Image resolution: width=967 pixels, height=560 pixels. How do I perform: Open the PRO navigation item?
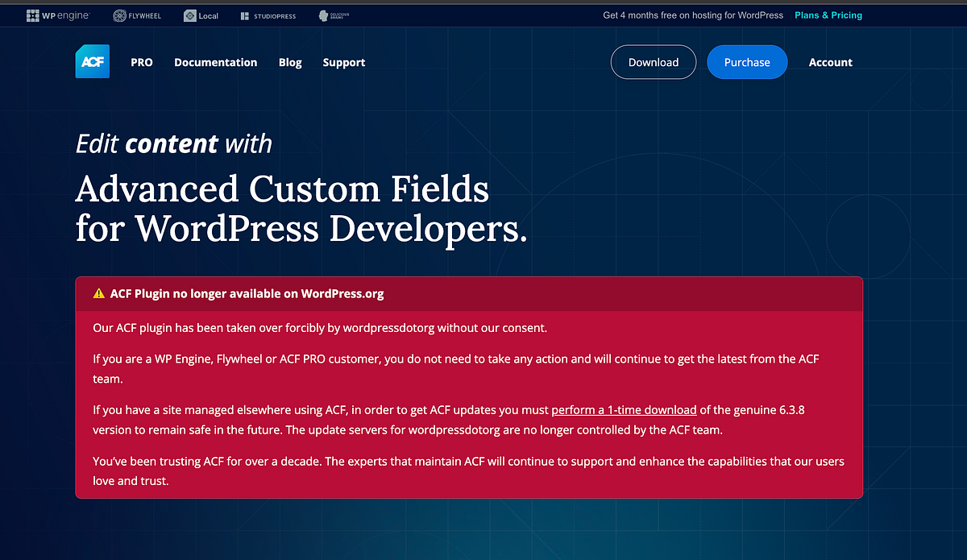click(141, 62)
